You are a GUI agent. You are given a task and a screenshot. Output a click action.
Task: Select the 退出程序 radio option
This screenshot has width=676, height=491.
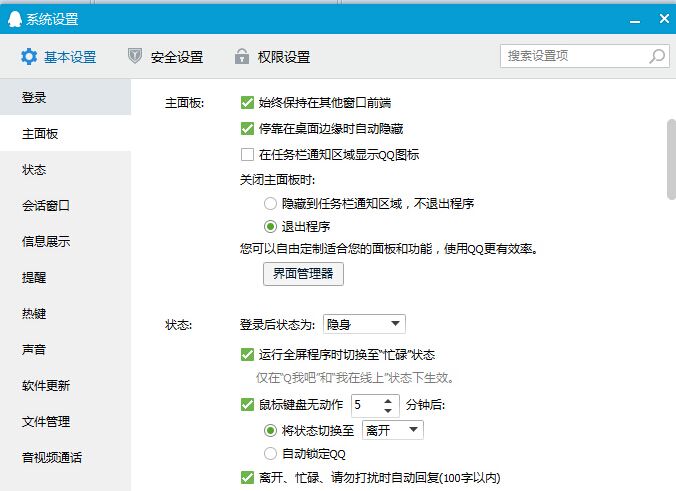click(x=270, y=226)
